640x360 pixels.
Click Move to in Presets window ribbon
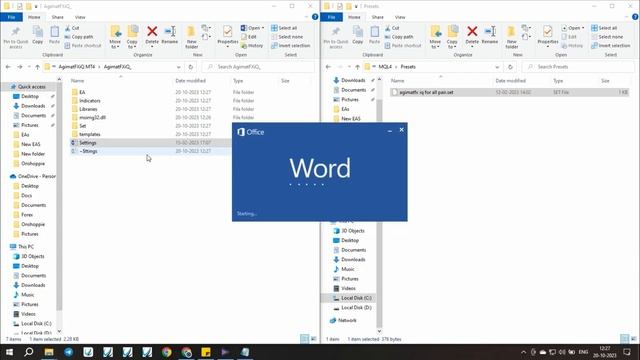pos(435,37)
